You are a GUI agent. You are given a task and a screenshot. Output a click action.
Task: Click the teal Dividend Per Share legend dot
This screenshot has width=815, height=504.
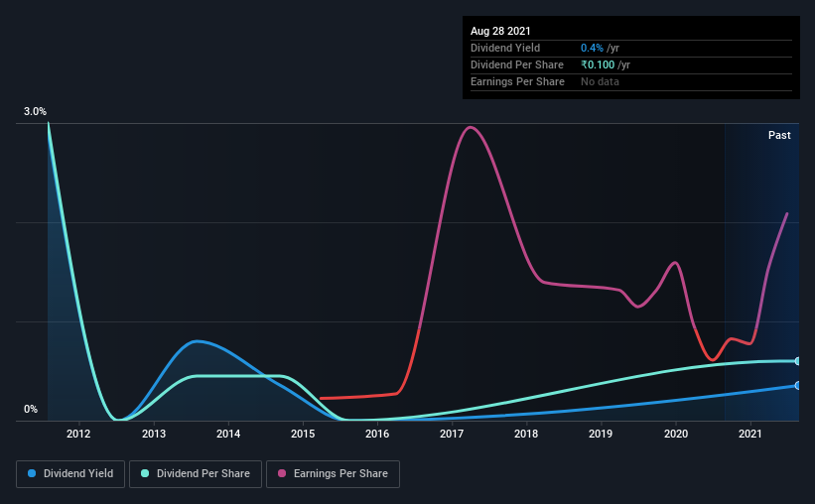point(145,473)
